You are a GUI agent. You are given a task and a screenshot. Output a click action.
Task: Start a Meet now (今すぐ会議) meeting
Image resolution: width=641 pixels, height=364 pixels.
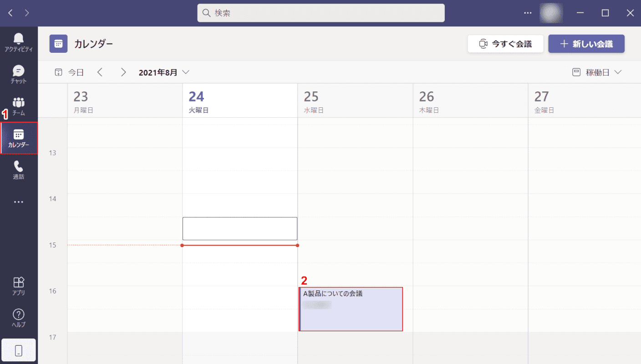pyautogui.click(x=505, y=44)
